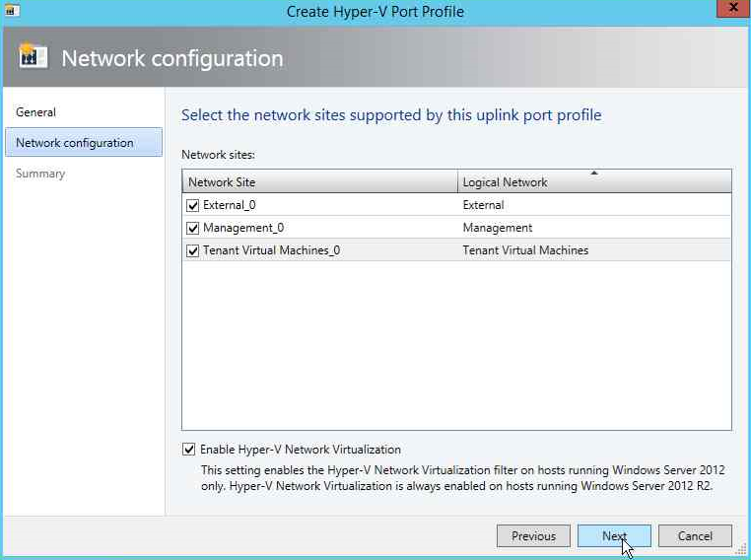Click the Tenant Virtual Machines logical network cell
The width and height of the screenshot is (751, 560).
(525, 250)
